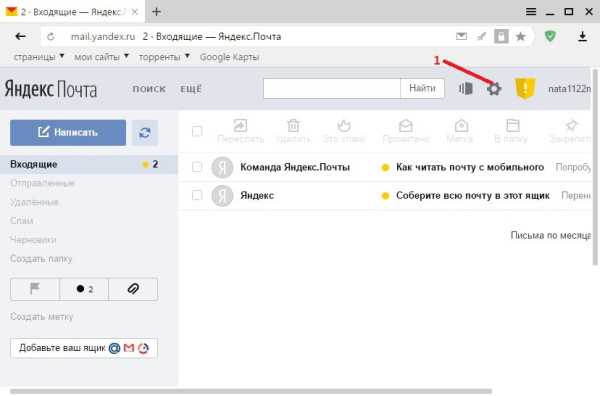Open a new browser tab with plus
Viewport: 600px width, 396px height.
156,12
